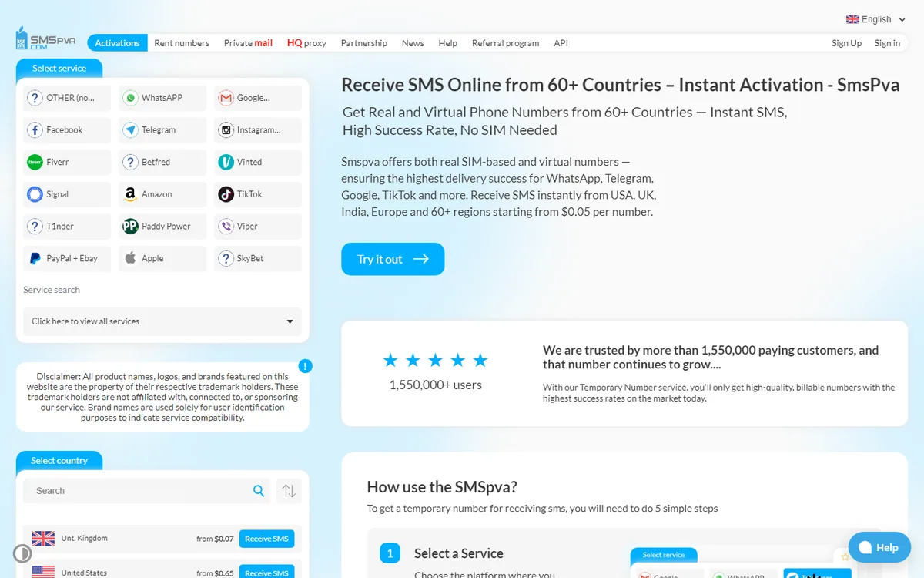
Task: Choose the Telegram service icon
Action: [130, 130]
